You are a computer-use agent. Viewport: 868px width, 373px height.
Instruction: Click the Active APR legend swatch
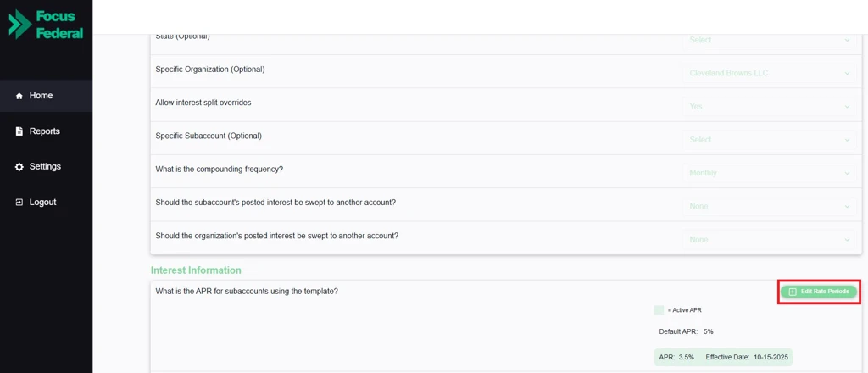659,310
